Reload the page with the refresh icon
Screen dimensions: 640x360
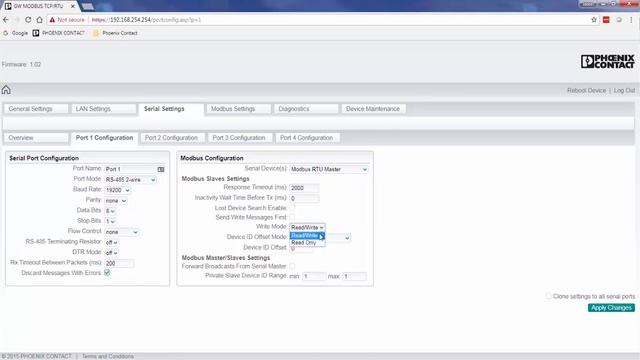(x=28, y=20)
